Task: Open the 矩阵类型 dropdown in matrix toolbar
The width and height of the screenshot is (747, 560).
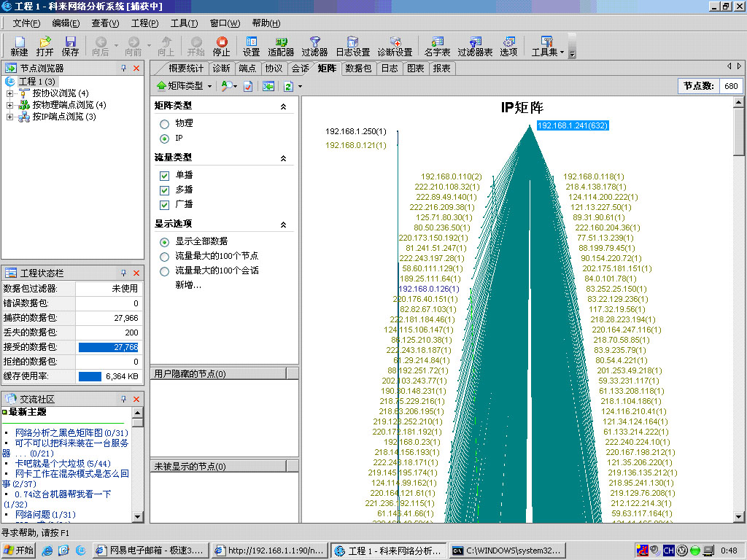Action: (184, 86)
